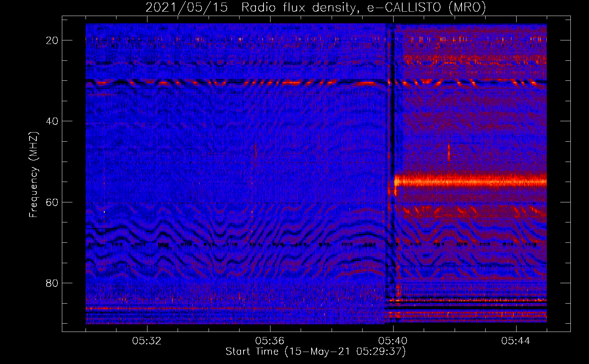Click the bright orange emission band near 55 MHz
The height and width of the screenshot is (364, 589).
pyautogui.click(x=470, y=181)
